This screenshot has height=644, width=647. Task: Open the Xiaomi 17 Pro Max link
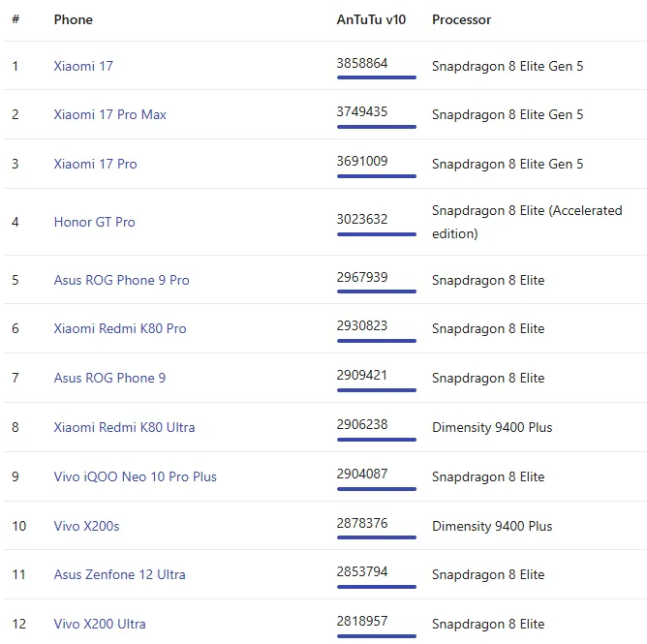click(x=109, y=114)
